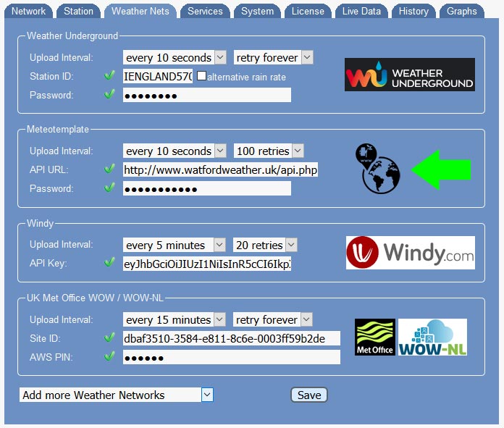
Task: Click the Windy group title
Action: point(40,223)
